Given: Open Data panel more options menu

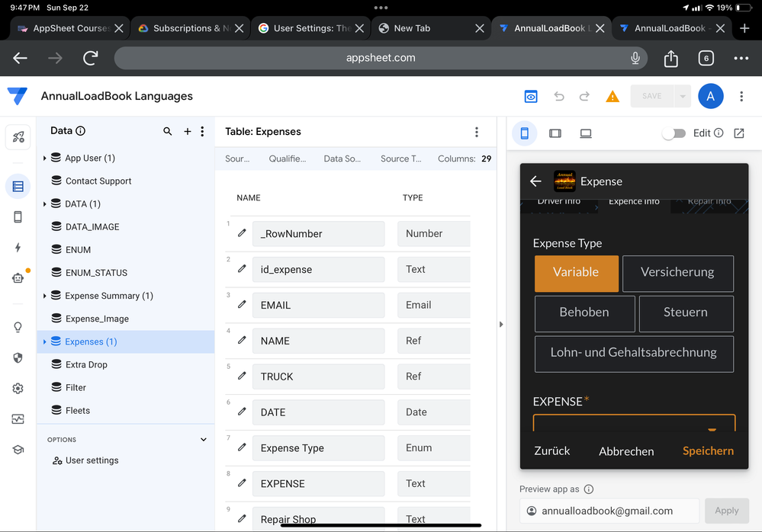Looking at the screenshot, I should click(x=203, y=131).
